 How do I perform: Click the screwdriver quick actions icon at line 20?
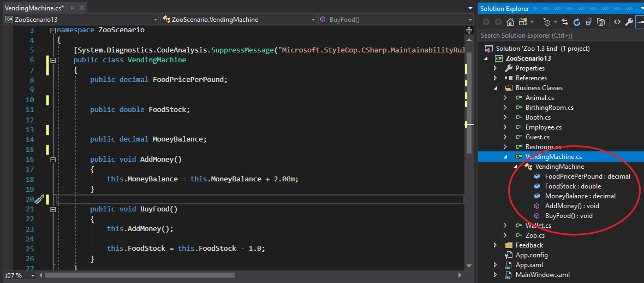click(39, 199)
